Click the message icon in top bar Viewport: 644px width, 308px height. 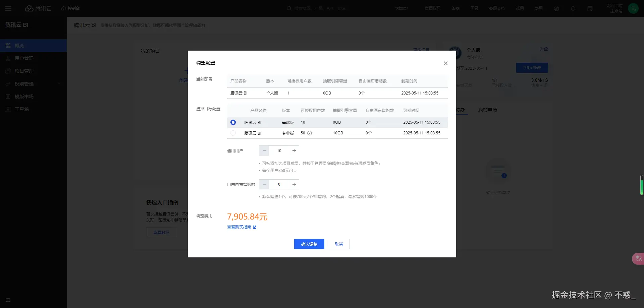point(590,8)
